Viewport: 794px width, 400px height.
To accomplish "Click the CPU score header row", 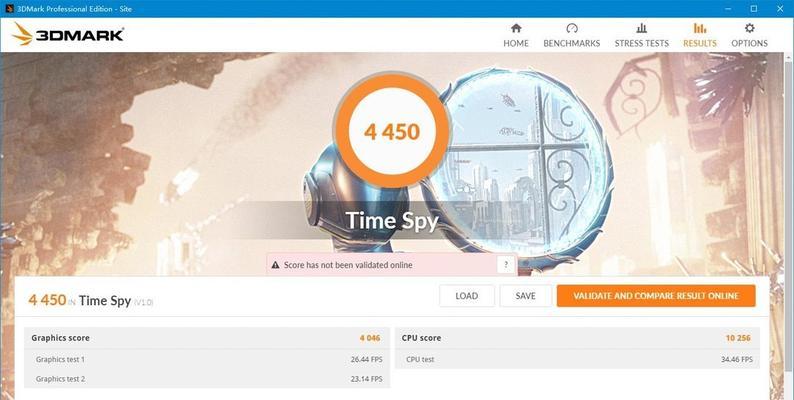I will pos(577,338).
